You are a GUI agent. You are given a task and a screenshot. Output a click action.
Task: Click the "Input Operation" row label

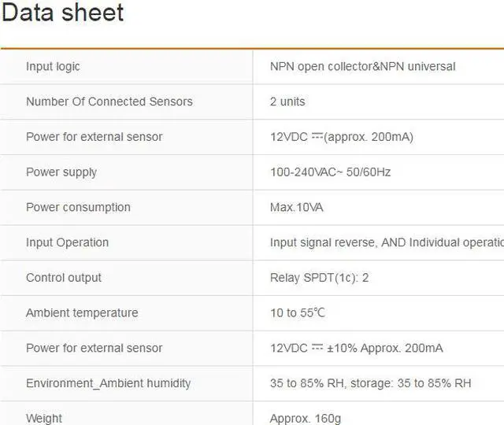[67, 242]
